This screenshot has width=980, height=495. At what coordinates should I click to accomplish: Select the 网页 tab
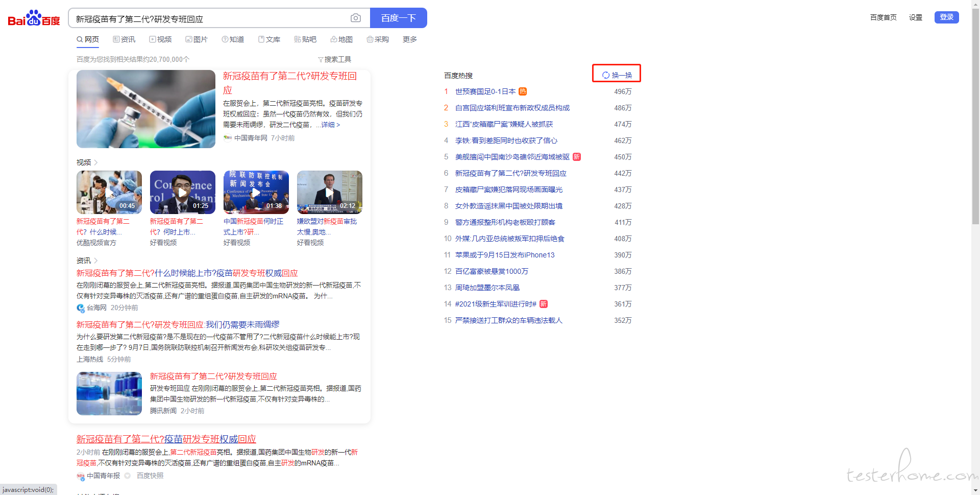[88, 39]
